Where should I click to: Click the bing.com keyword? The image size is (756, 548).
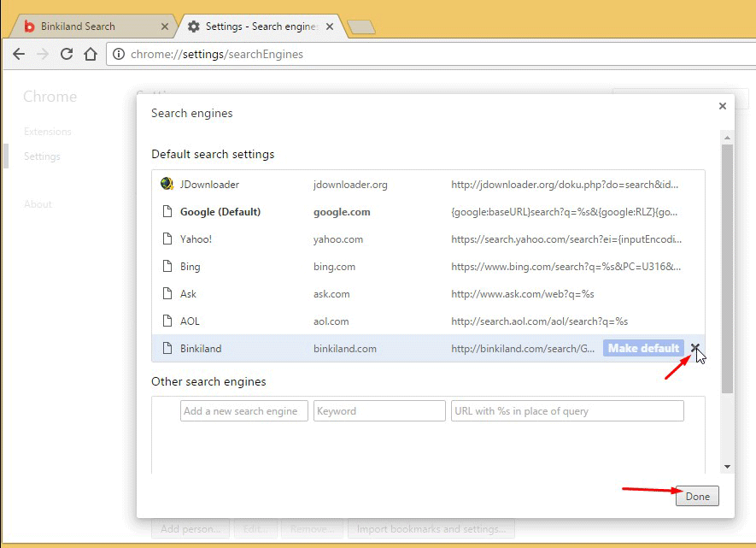[334, 267]
